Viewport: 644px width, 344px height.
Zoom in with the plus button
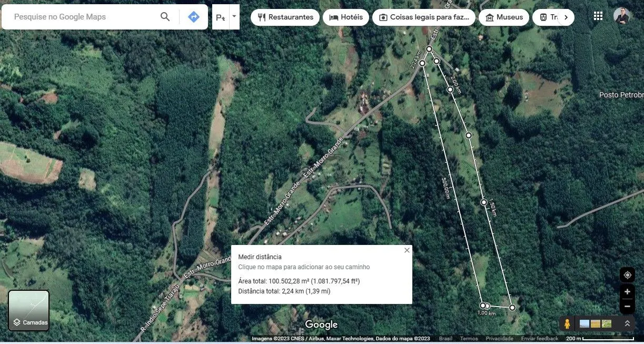pyautogui.click(x=627, y=292)
